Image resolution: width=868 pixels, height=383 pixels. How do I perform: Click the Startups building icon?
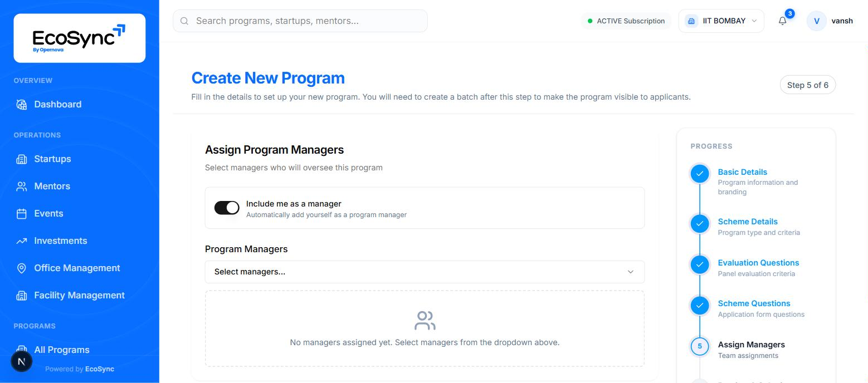click(22, 159)
